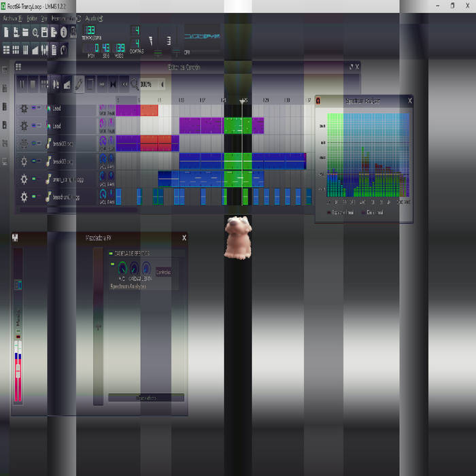Click the Controles button in FX mixer
This screenshot has height=476, width=476.
tap(163, 272)
